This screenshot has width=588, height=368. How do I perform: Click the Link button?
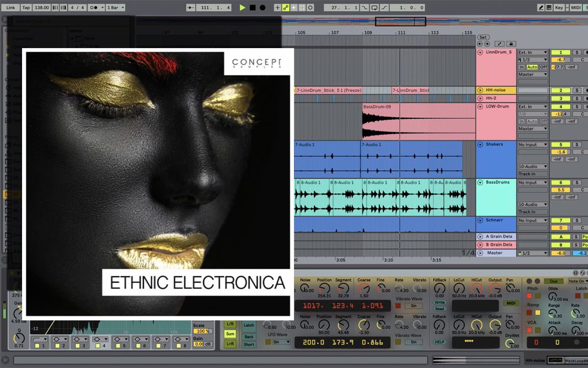click(x=11, y=8)
